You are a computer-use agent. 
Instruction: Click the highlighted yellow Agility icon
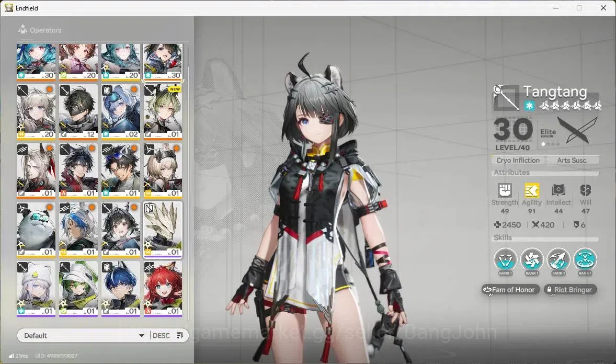coord(531,190)
